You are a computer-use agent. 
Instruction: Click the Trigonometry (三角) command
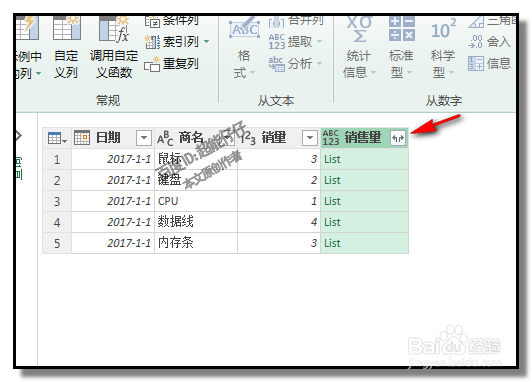[491, 21]
